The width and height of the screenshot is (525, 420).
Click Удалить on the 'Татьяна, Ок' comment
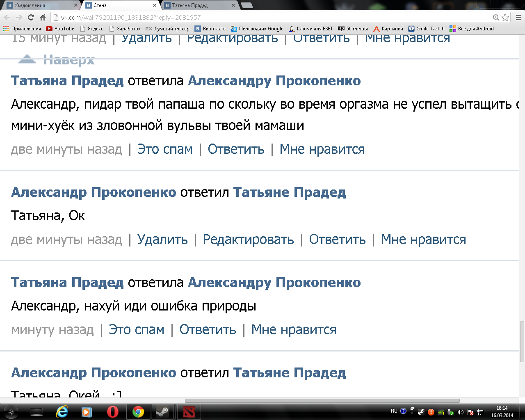coord(162,240)
